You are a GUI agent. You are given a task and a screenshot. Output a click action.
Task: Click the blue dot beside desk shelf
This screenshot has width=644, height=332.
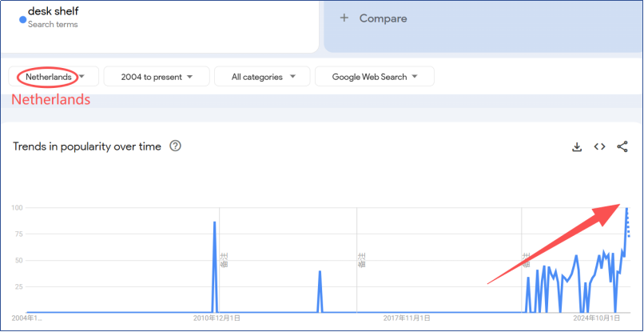coord(23,19)
